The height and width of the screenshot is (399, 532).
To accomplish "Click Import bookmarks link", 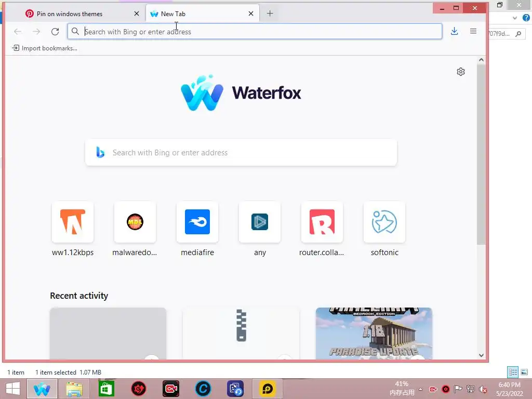I will (x=45, y=48).
